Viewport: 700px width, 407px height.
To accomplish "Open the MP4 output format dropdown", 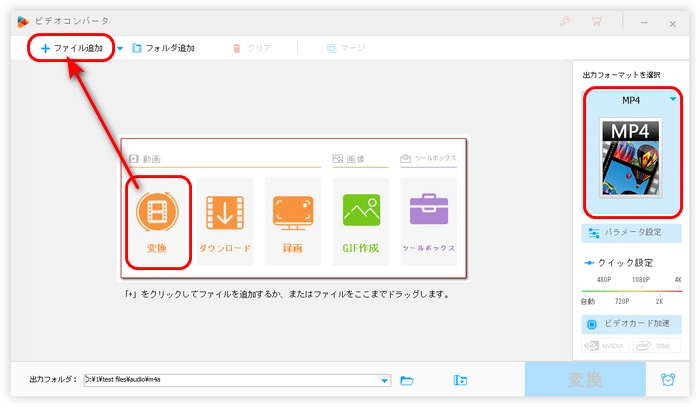I will 673,99.
